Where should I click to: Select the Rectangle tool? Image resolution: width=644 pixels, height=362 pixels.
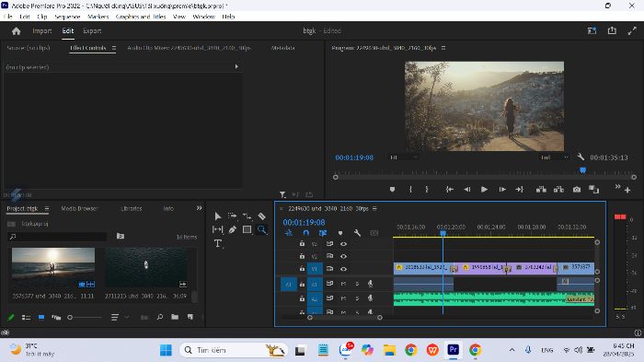point(247,229)
